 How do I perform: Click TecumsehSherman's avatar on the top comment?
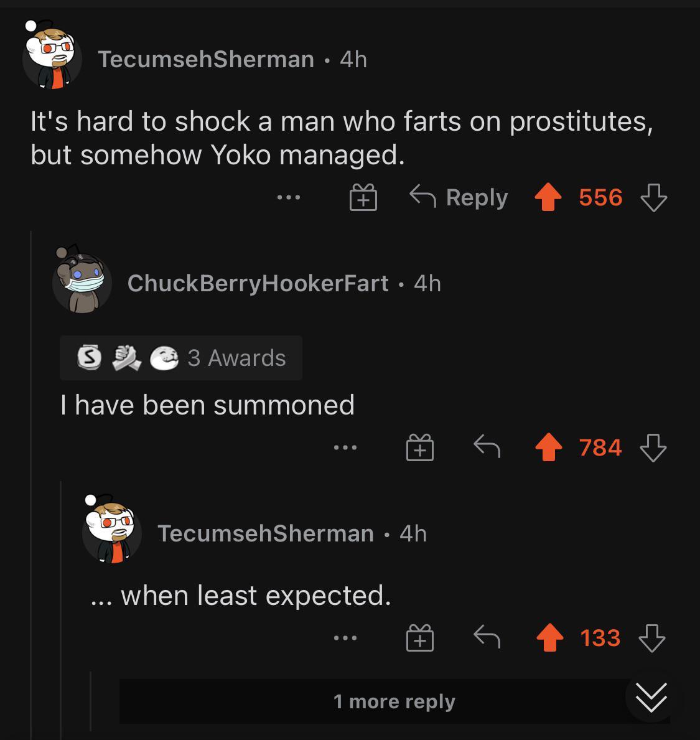[52, 57]
